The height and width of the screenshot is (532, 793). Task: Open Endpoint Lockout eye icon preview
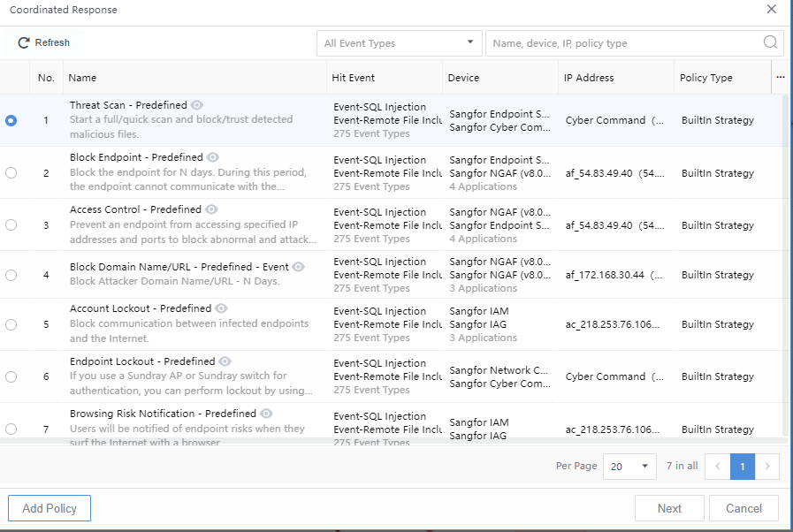tap(225, 361)
